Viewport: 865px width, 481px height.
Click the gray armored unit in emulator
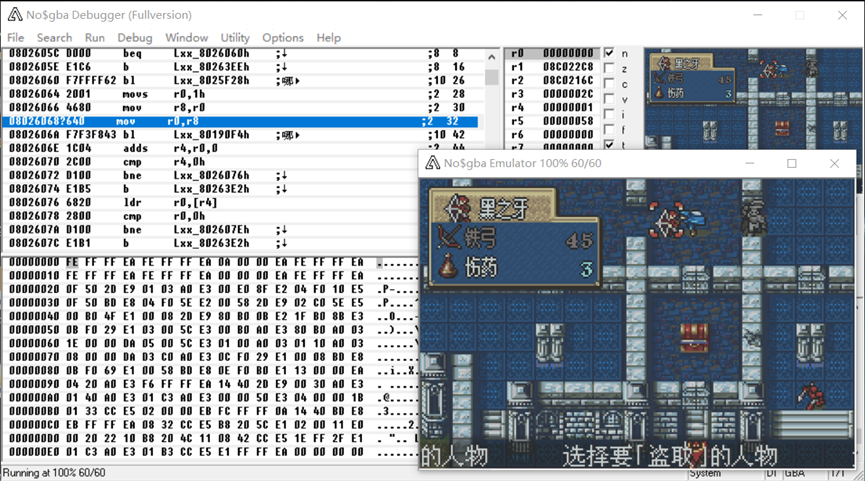click(754, 216)
